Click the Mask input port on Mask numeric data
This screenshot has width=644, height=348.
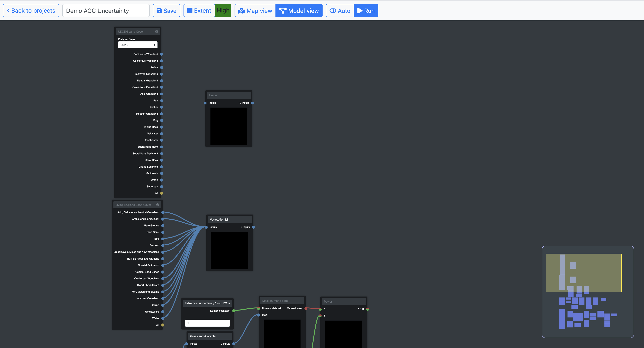[x=259, y=315]
